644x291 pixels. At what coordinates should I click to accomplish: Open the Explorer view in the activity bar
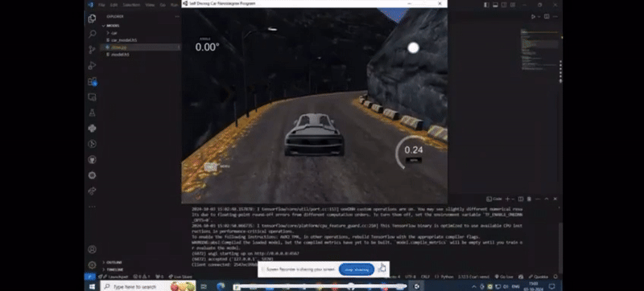[92, 18]
